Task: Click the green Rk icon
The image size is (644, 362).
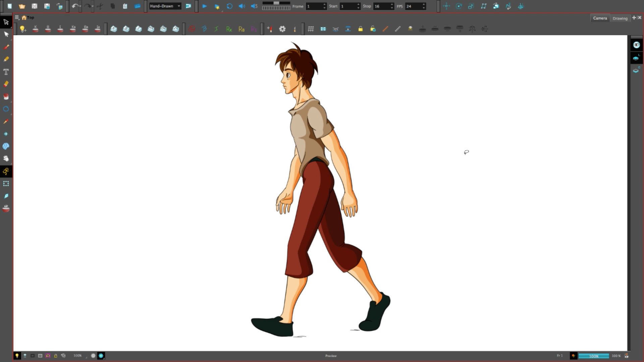Action: (229, 29)
